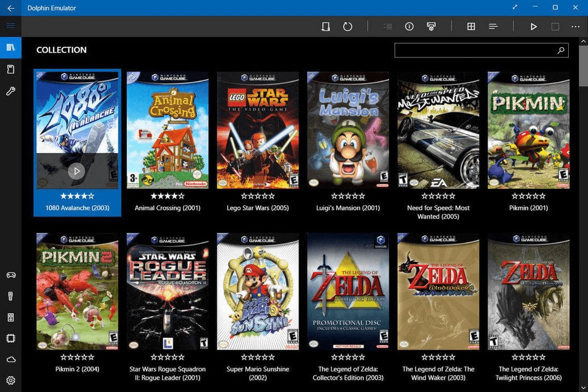Click the scrollbar down arrow
The image size is (588, 392).
(x=583, y=387)
